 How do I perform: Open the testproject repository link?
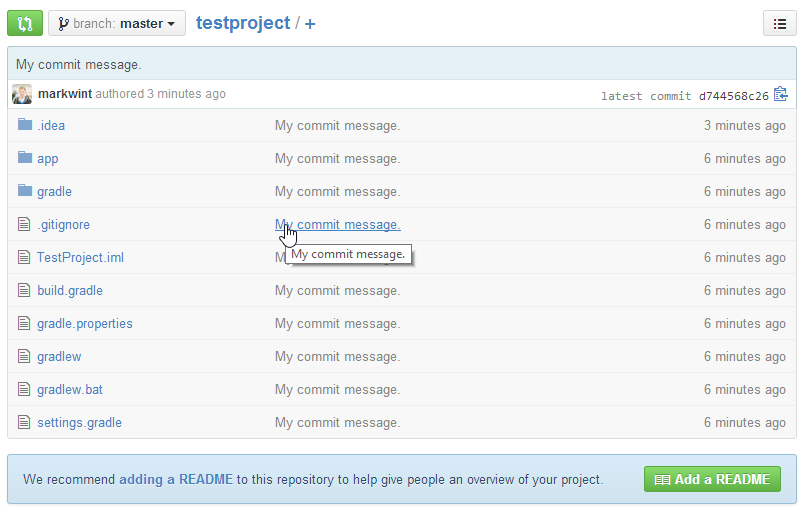pyautogui.click(x=243, y=23)
